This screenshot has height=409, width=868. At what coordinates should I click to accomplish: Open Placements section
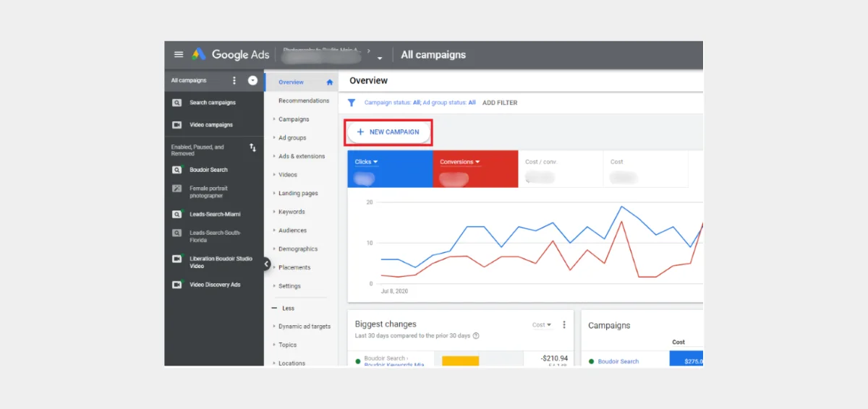pyautogui.click(x=294, y=267)
